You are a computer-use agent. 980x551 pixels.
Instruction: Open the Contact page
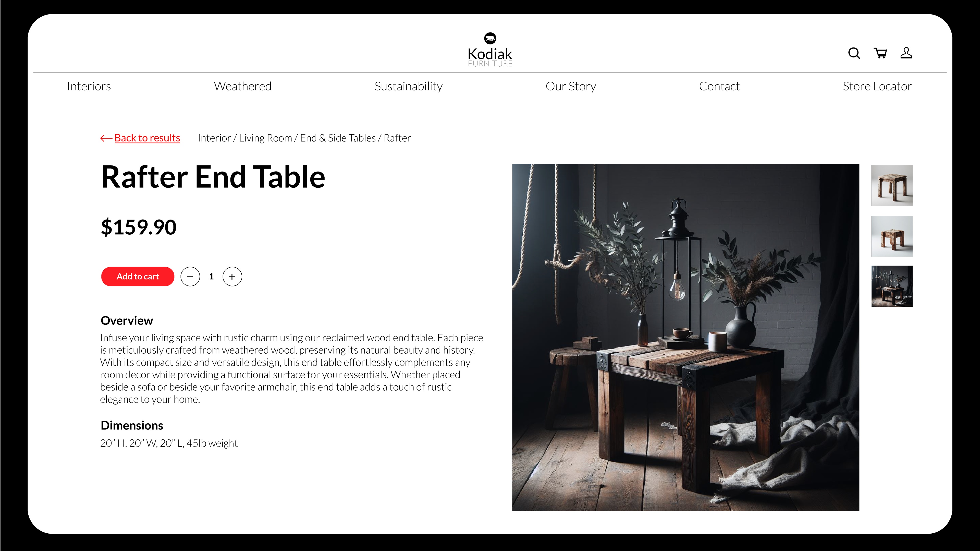pos(719,86)
